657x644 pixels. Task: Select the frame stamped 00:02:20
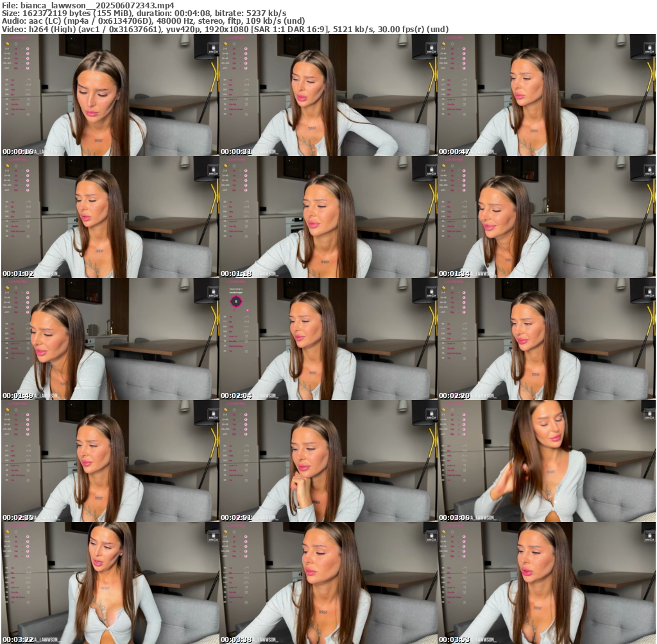point(546,339)
